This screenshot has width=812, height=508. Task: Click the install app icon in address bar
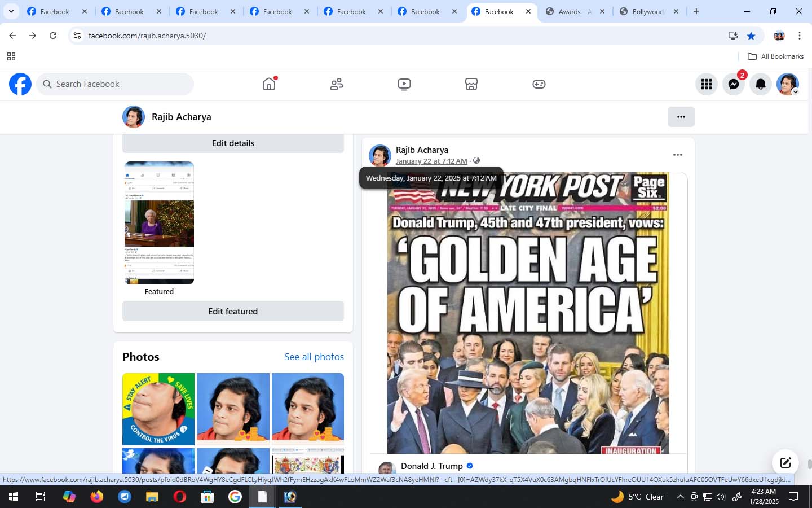pyautogui.click(x=733, y=36)
